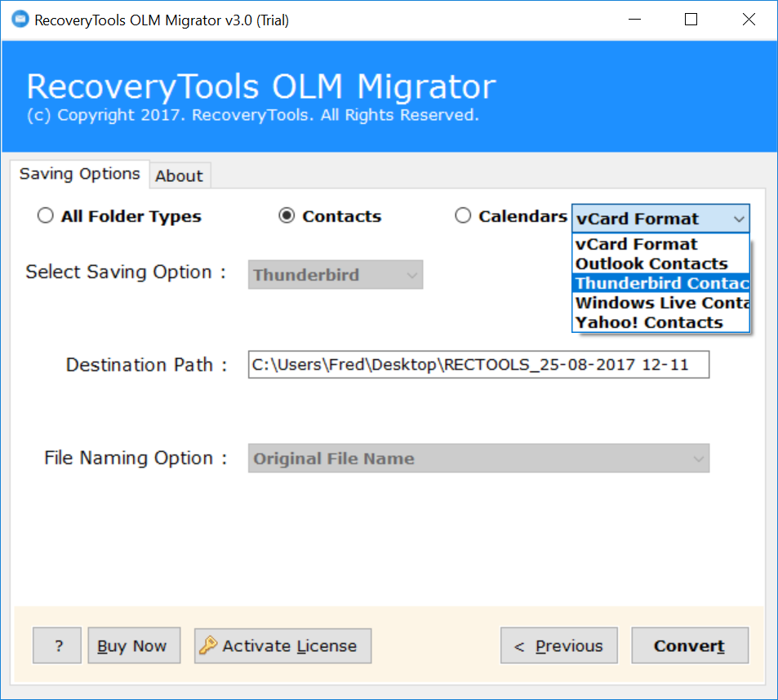
Task: Minimize the OLM Migrator window
Action: pyautogui.click(x=634, y=20)
